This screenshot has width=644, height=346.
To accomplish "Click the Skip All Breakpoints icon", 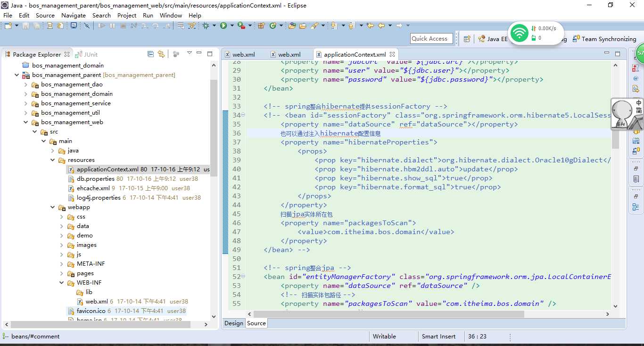I will (87, 25).
